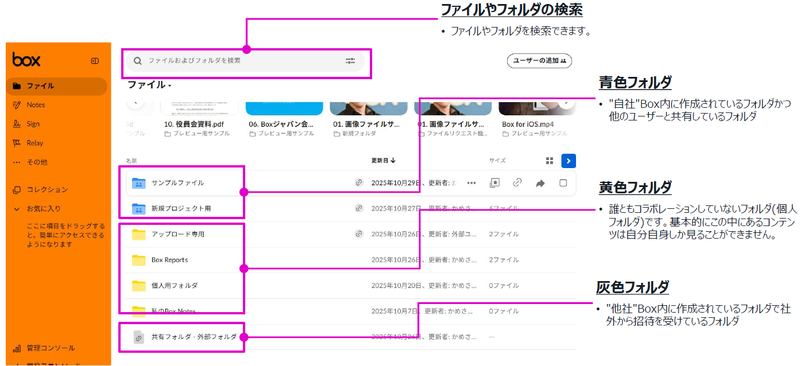Open the Box Reports folder

click(x=169, y=260)
